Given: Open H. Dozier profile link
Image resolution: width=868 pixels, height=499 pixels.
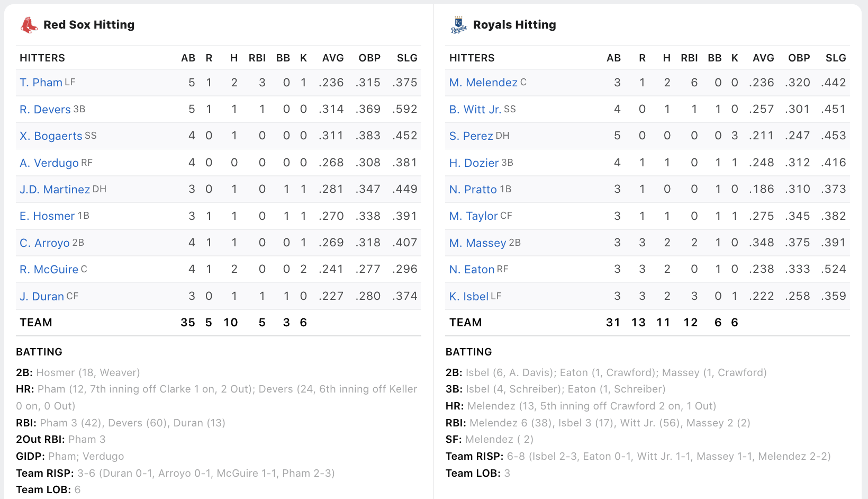Looking at the screenshot, I should click(x=474, y=163).
